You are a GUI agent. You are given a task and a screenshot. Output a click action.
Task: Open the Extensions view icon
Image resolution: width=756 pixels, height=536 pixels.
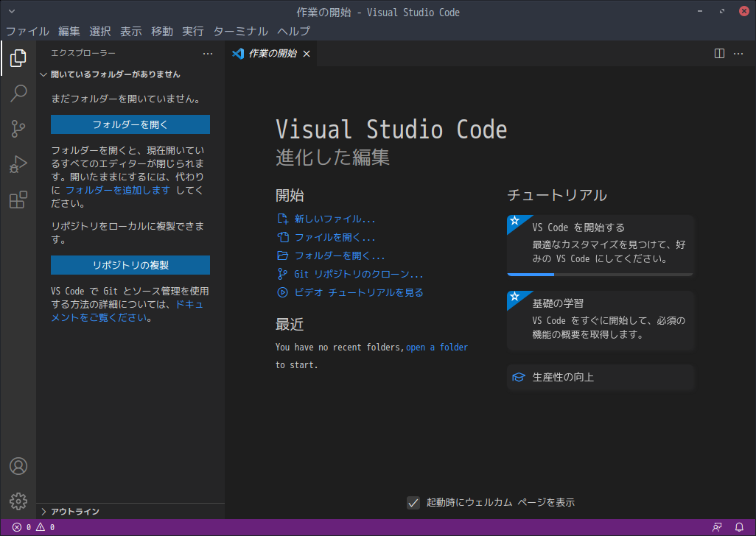[18, 200]
